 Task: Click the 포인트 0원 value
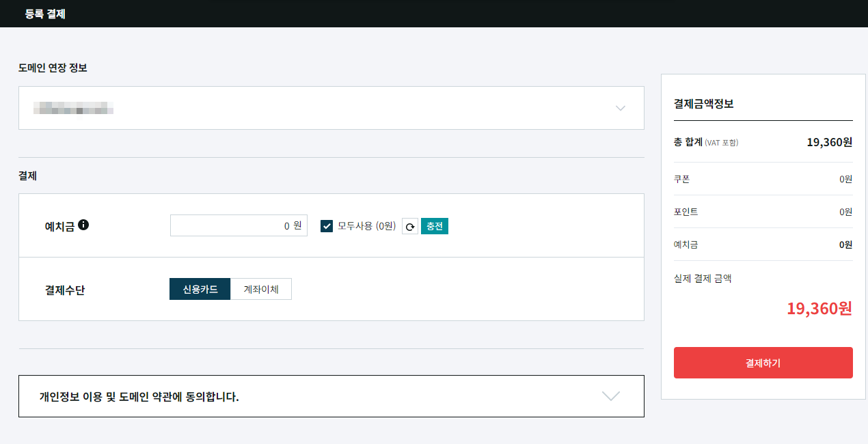coord(845,211)
